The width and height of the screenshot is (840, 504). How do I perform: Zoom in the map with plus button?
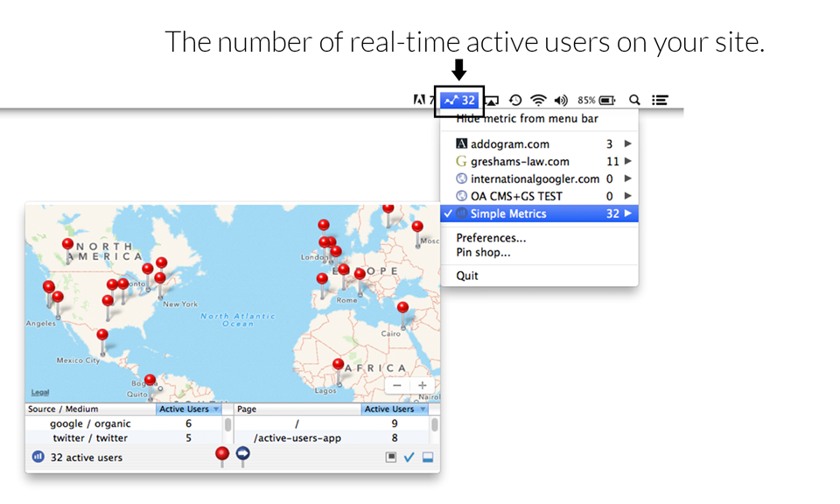coord(422,385)
